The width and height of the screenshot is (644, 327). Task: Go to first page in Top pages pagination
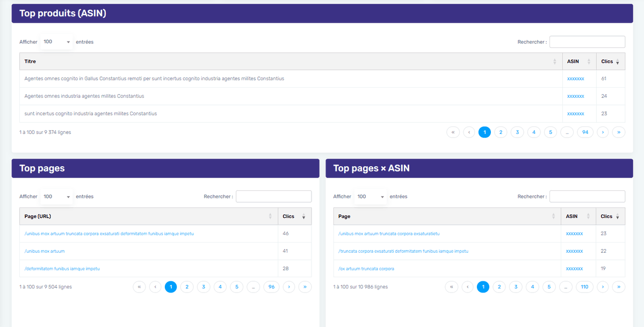139,287
